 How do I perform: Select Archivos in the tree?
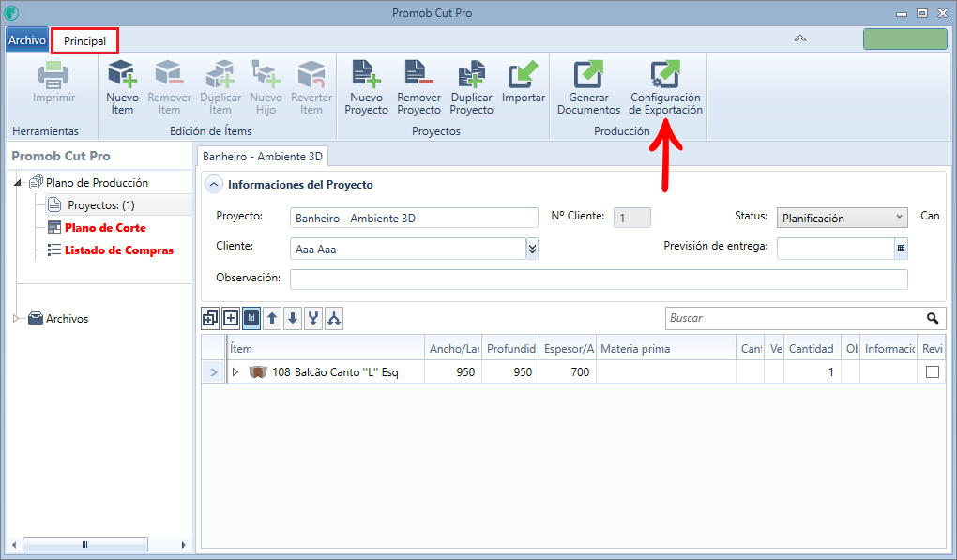(x=68, y=318)
